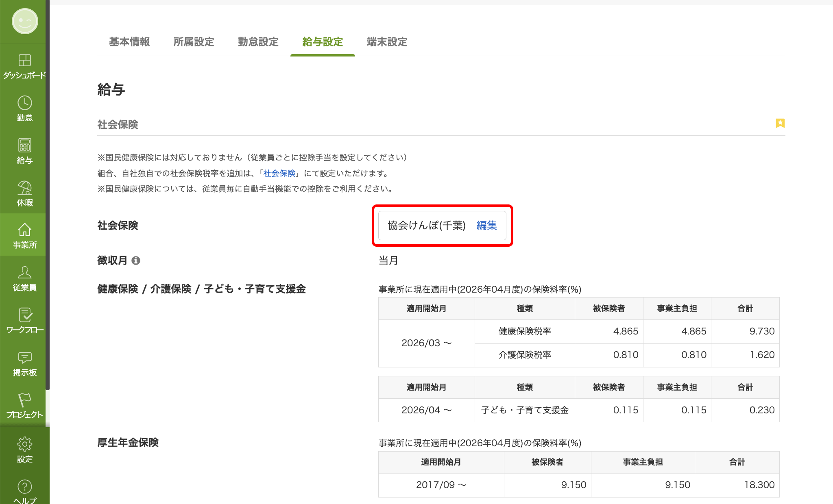Image resolution: width=833 pixels, height=504 pixels.
Task: Open the 社会保険 hyperlink in description
Action: pos(279,174)
